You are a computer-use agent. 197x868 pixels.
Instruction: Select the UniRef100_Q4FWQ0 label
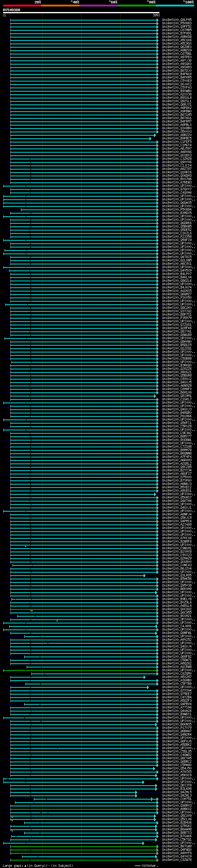177,850
